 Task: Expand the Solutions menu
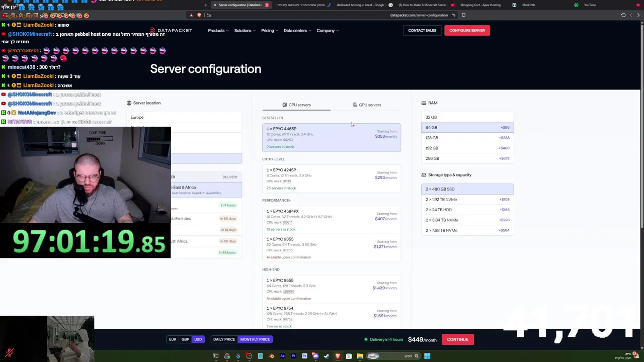pyautogui.click(x=245, y=31)
